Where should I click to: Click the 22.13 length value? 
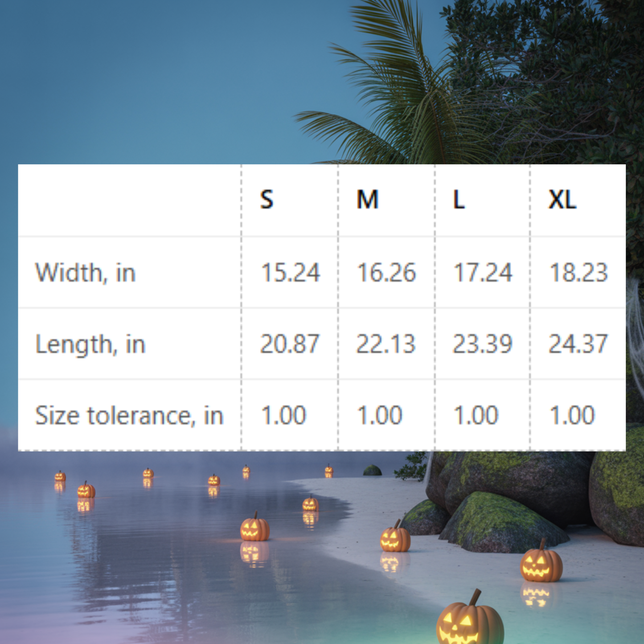(386, 344)
